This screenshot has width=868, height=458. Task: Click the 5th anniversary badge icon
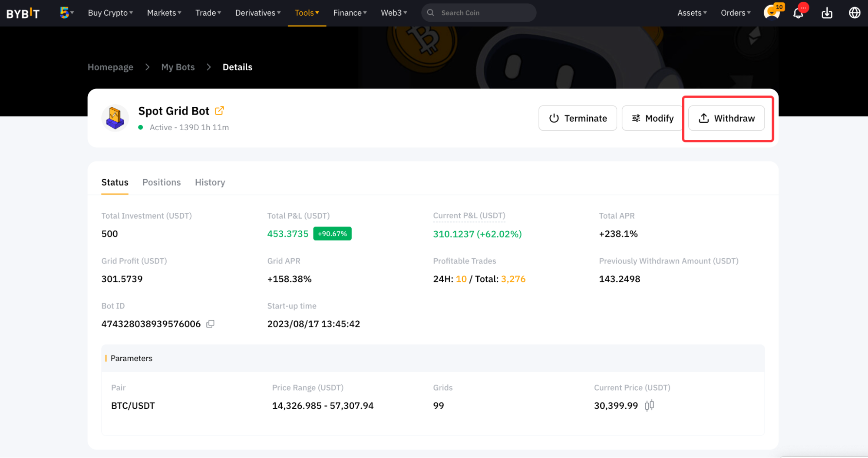point(65,13)
